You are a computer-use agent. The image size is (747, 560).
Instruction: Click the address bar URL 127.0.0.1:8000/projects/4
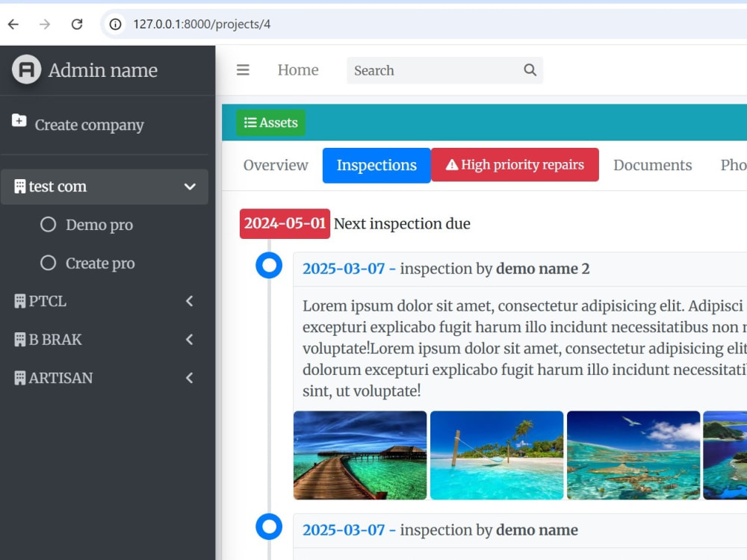[x=202, y=25]
